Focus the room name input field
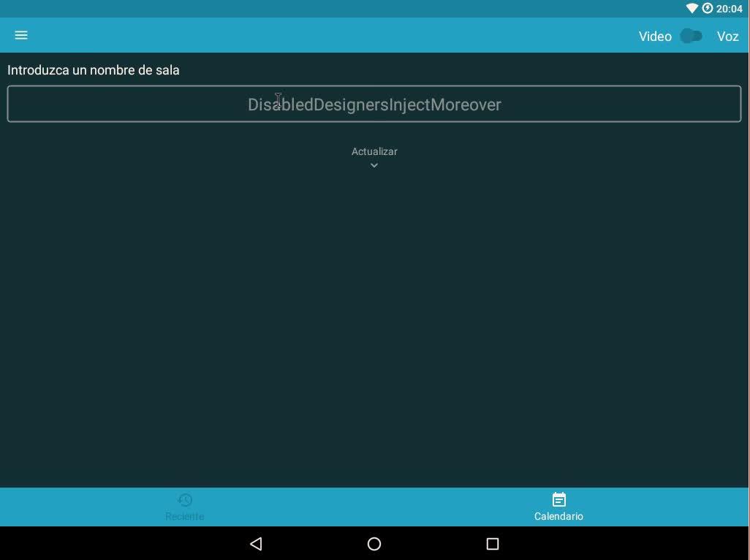The height and width of the screenshot is (560, 750). coord(374,104)
